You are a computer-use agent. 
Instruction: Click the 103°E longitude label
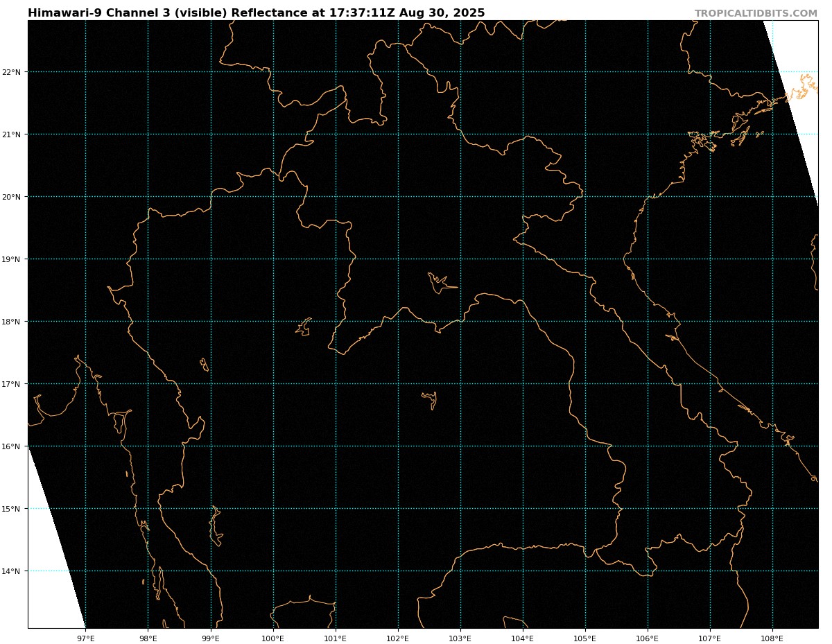460,638
